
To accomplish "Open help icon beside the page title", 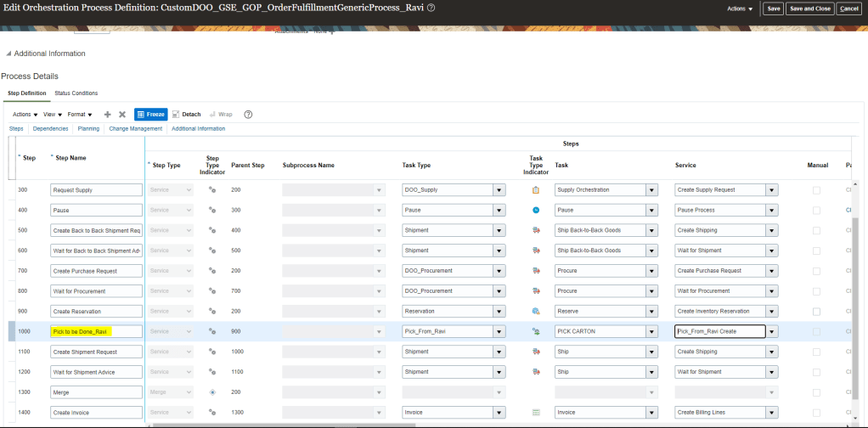I will (431, 8).
